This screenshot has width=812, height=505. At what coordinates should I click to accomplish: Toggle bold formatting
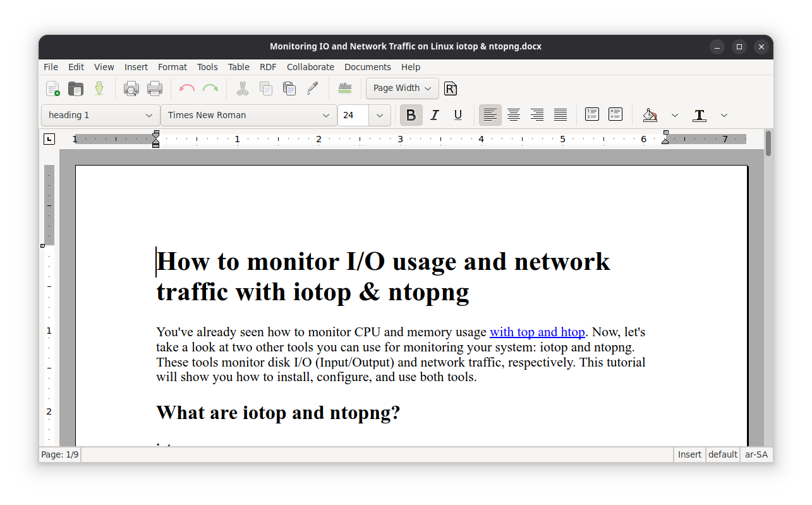point(411,115)
